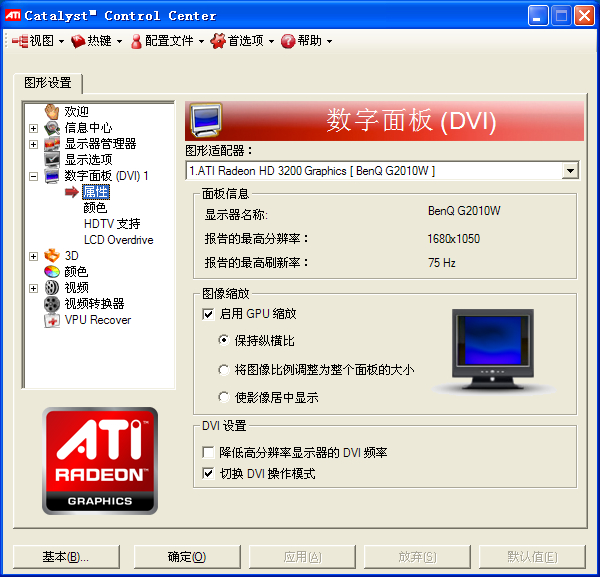Click the 1680x1050 resolution value
Image resolution: width=600 pixels, height=577 pixels.
coord(453,239)
